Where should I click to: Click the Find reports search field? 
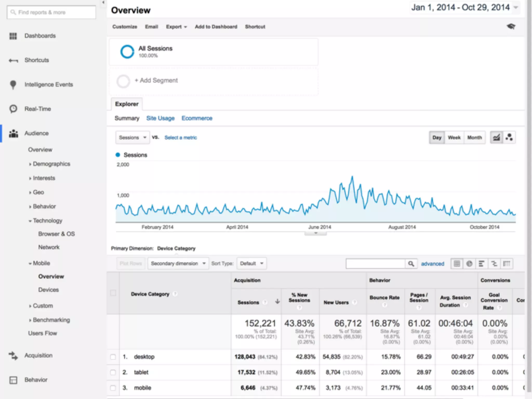click(51, 12)
